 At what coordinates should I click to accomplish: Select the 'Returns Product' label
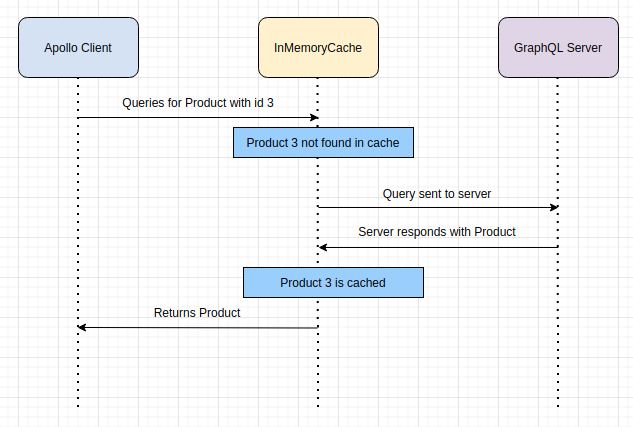(x=197, y=312)
